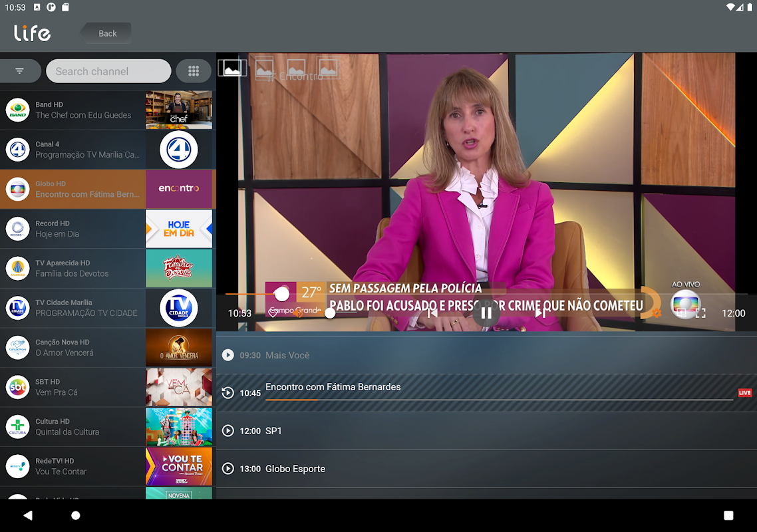Skip to the next program
The image size is (757, 532).
coord(540,313)
